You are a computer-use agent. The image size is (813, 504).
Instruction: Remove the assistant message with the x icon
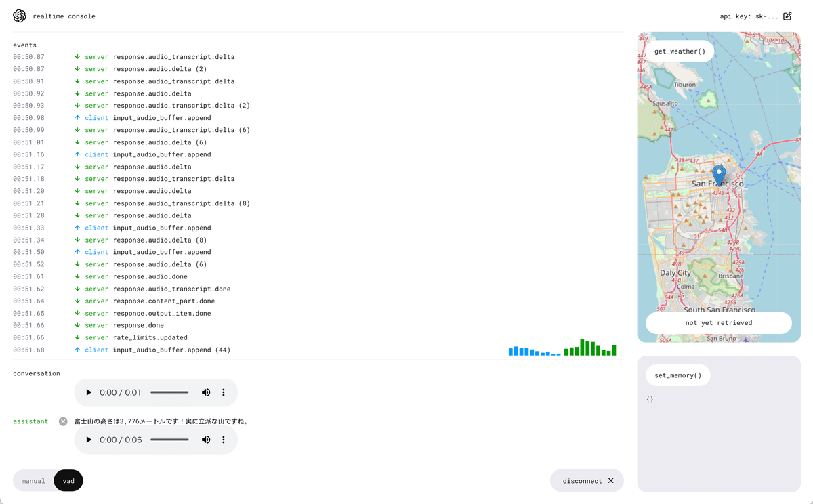click(x=63, y=421)
